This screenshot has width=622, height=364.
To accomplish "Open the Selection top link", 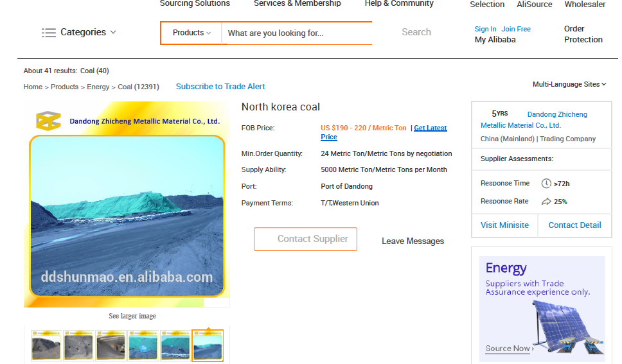I will click(x=487, y=4).
